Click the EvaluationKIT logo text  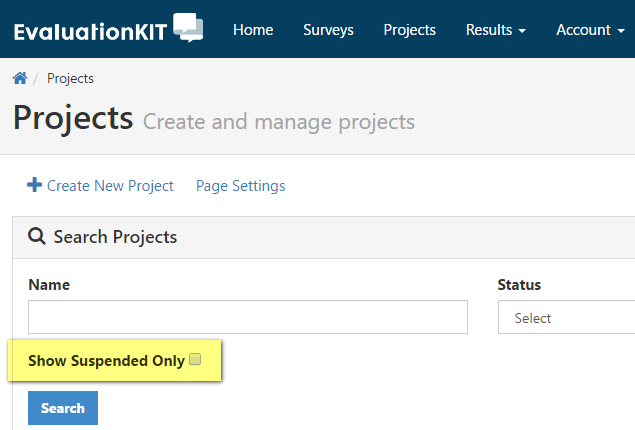[x=90, y=32]
